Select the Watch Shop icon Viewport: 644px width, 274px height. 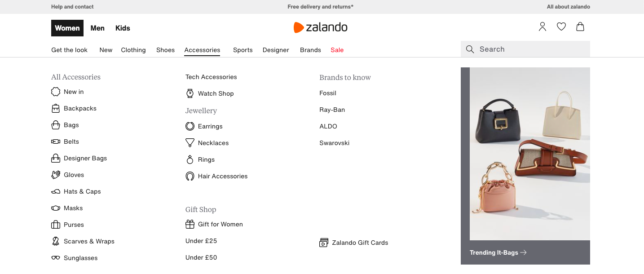click(x=190, y=93)
